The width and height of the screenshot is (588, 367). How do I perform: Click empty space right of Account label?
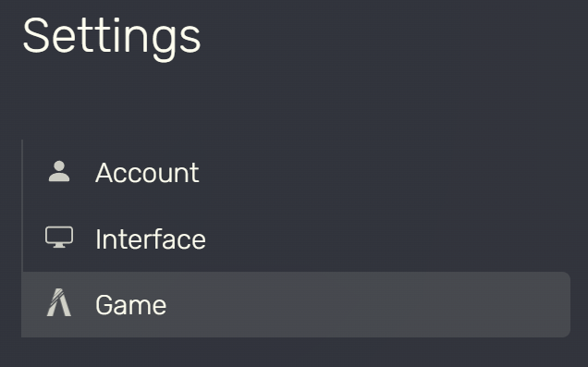click(x=385, y=173)
